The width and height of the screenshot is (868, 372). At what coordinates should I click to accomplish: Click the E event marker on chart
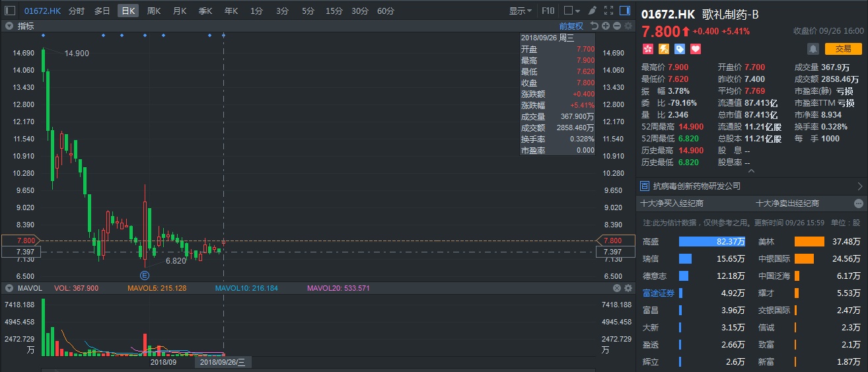pos(145,274)
